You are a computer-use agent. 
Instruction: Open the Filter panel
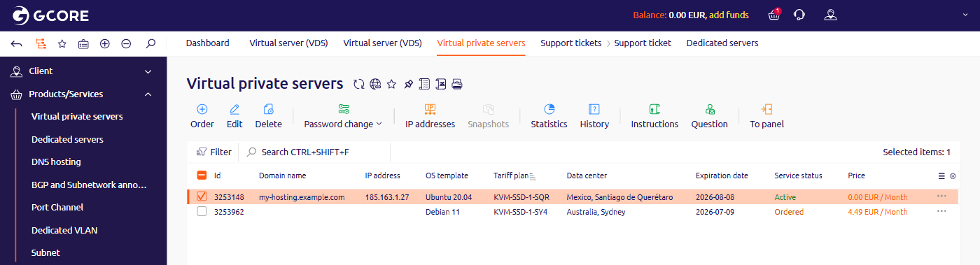pos(214,152)
